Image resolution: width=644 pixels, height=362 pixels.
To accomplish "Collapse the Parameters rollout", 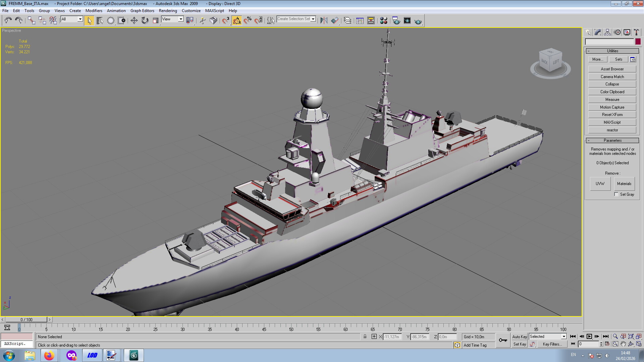I will point(612,140).
